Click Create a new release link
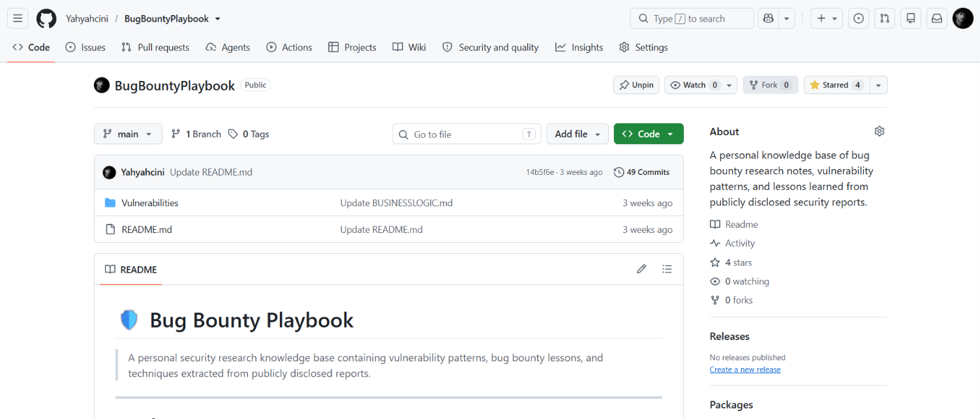 click(745, 369)
